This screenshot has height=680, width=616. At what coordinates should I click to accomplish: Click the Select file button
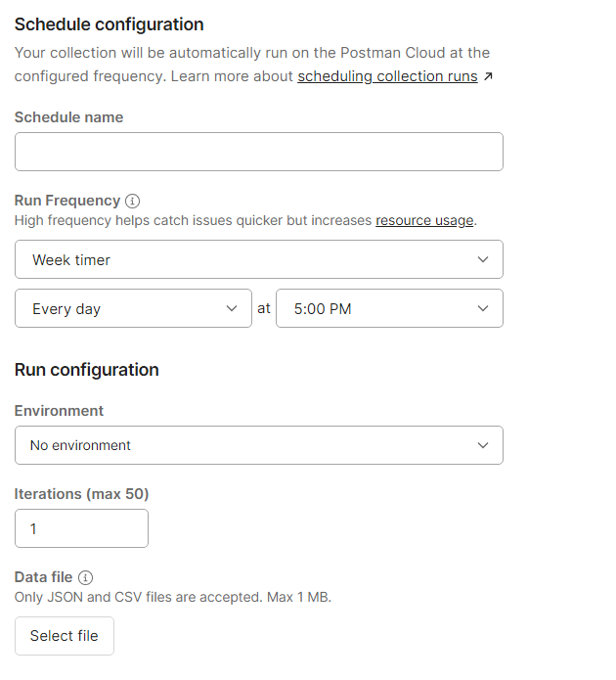(x=65, y=636)
